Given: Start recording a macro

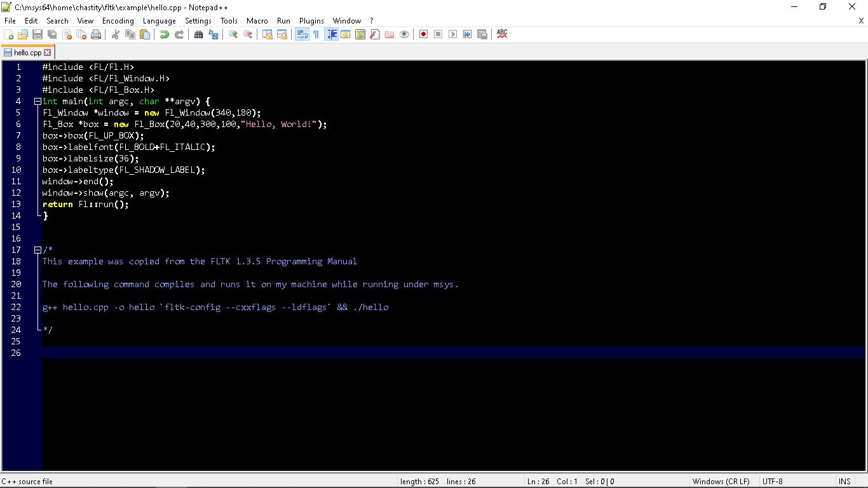Looking at the screenshot, I should point(423,34).
